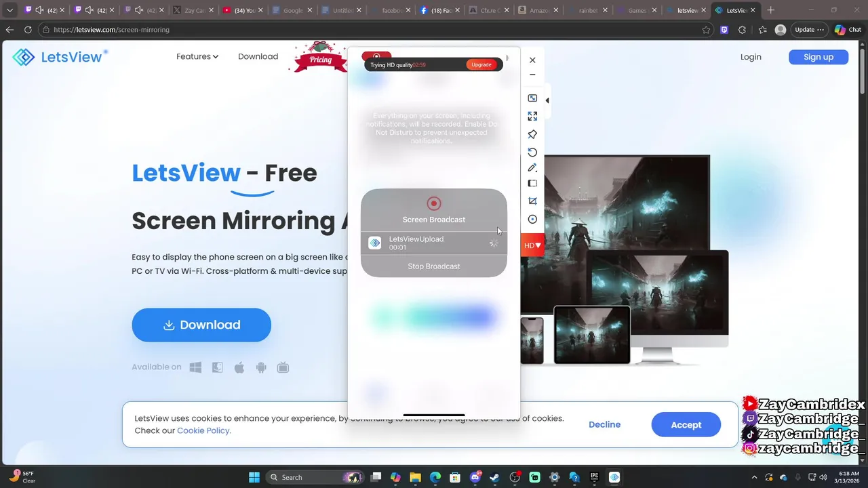The height and width of the screenshot is (488, 868).
Task: Click the picture-in-picture mirror icon
Action: [532, 98]
